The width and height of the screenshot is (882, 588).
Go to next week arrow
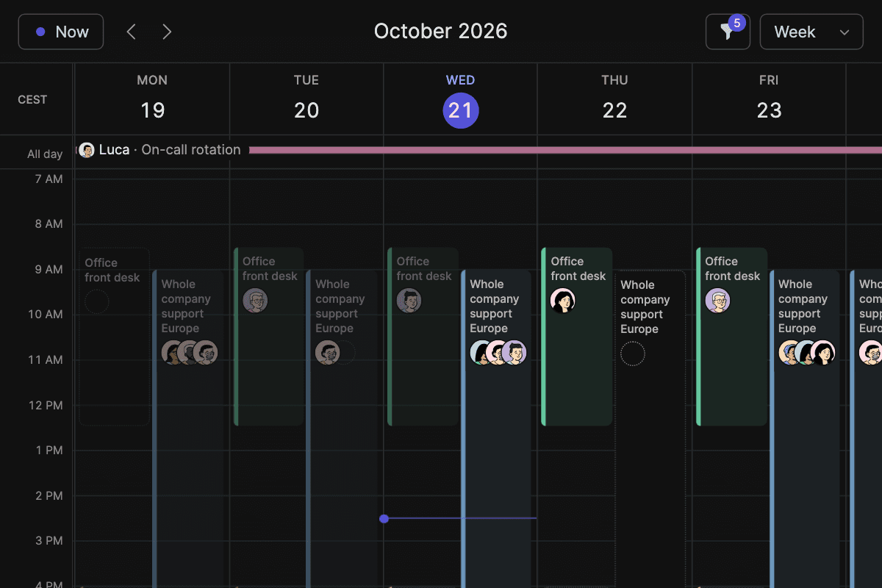click(167, 32)
